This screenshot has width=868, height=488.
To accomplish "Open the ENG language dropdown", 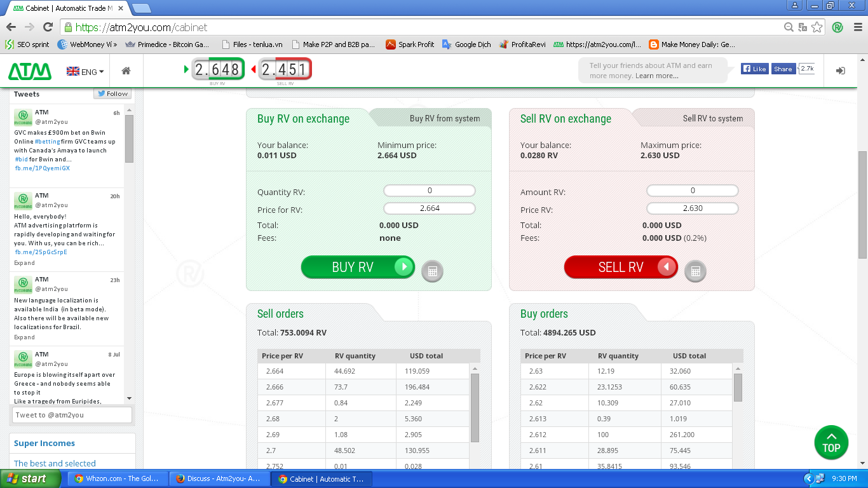I will coord(85,72).
